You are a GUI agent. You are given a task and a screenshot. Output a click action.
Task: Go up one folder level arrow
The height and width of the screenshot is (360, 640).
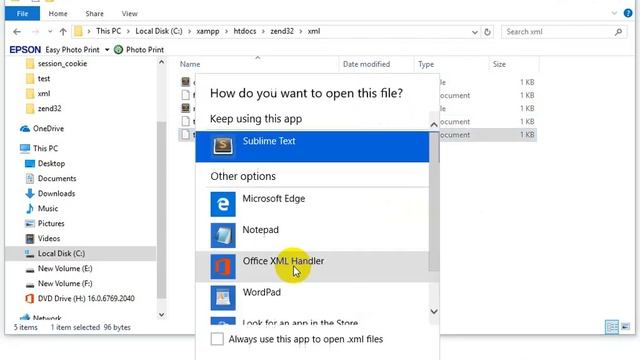click(63, 31)
